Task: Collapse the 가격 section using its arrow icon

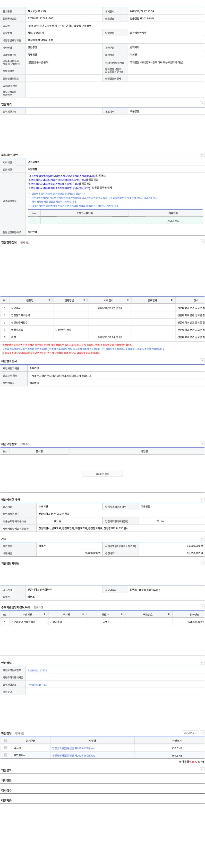Action: click(202, 539)
